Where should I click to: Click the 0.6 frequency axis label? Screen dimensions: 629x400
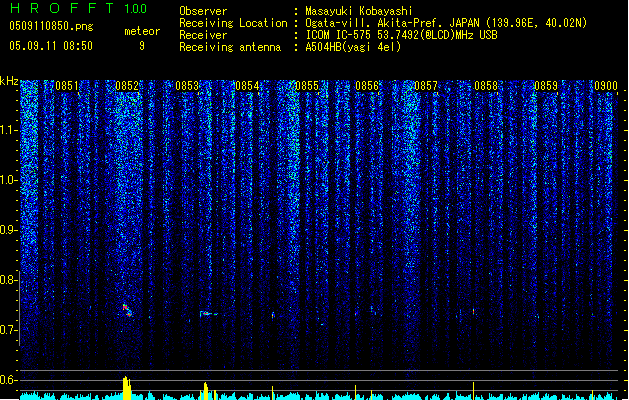9,380
